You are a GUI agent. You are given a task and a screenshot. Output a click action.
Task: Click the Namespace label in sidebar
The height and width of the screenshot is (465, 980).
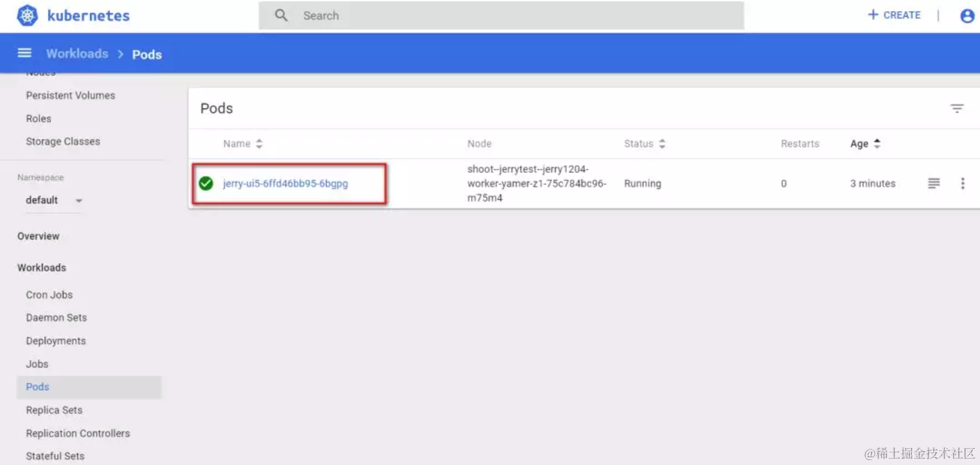point(40,178)
